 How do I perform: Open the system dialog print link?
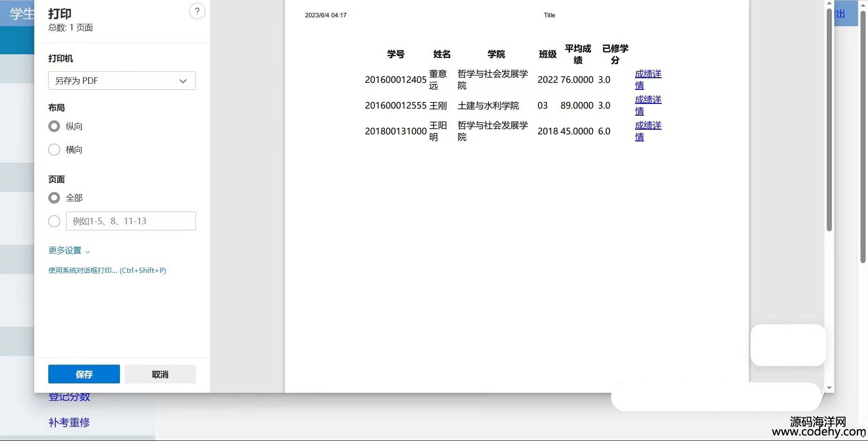pos(107,271)
